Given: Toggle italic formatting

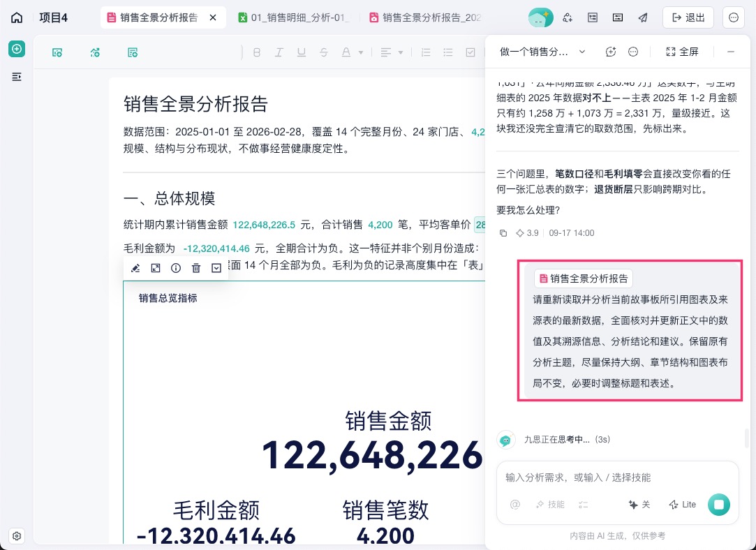Looking at the screenshot, I should [279, 52].
